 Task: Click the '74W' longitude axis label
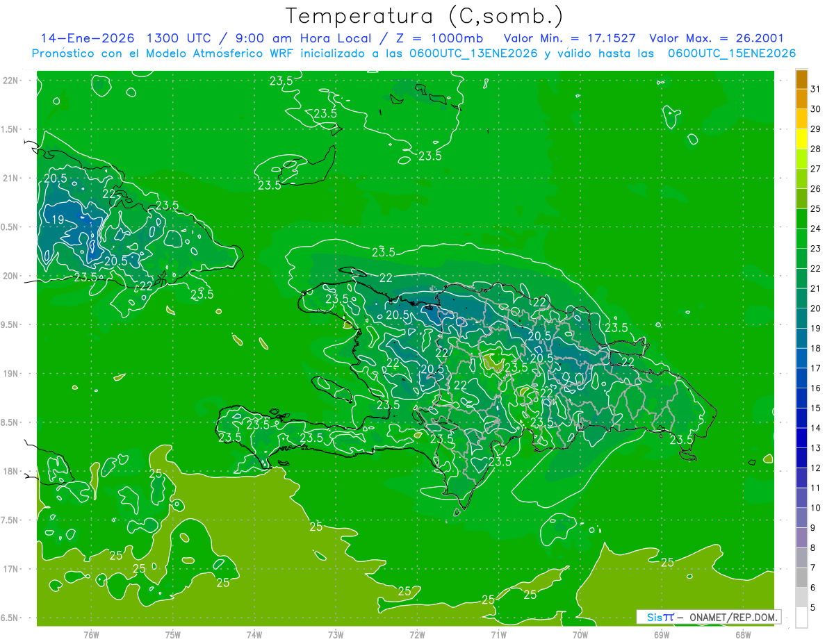[254, 634]
